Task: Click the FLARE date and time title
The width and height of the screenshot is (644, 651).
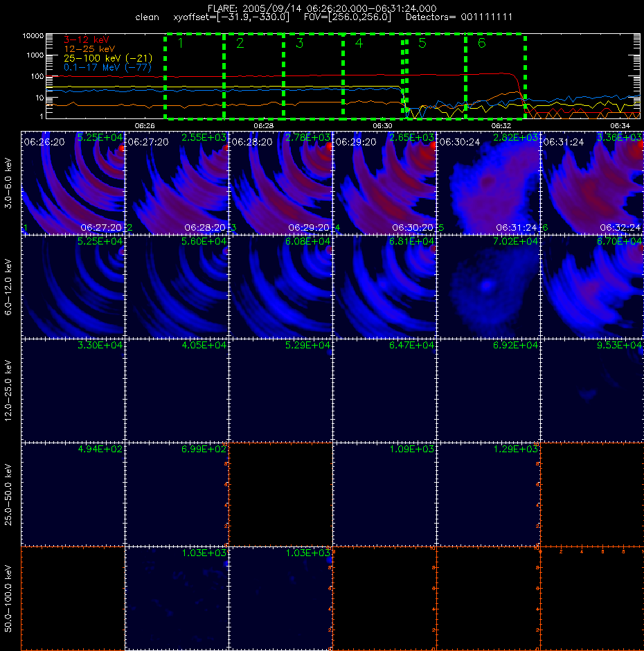Action: click(322, 8)
